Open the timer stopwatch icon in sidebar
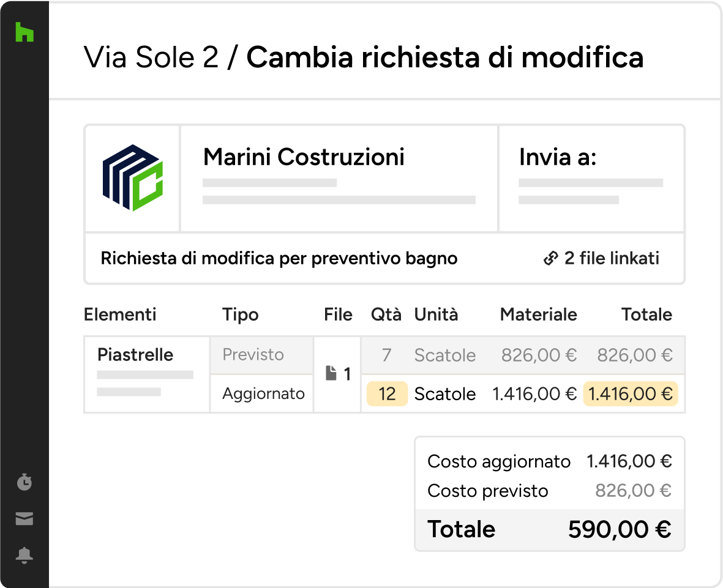The height and width of the screenshot is (588, 723). (24, 482)
